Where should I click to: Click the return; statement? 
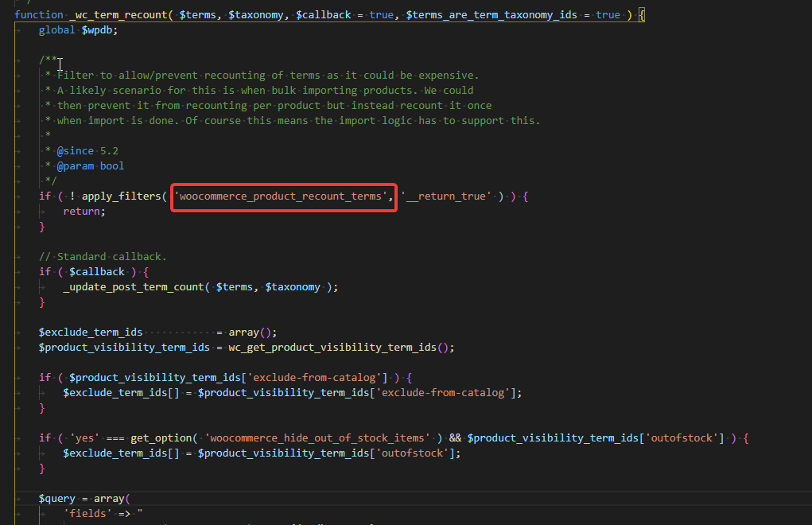coord(84,212)
